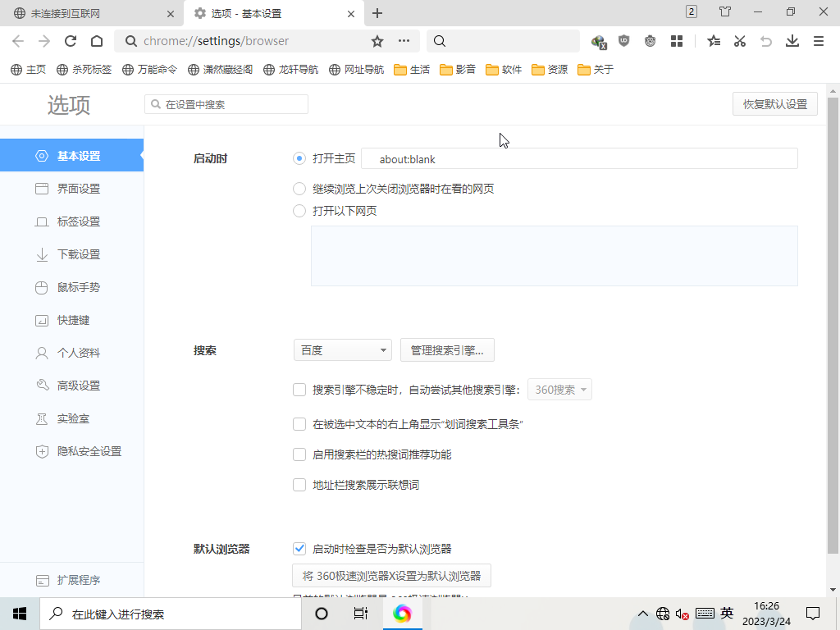Click the 管理搜索引擎... button
The image size is (840, 630).
(447, 350)
